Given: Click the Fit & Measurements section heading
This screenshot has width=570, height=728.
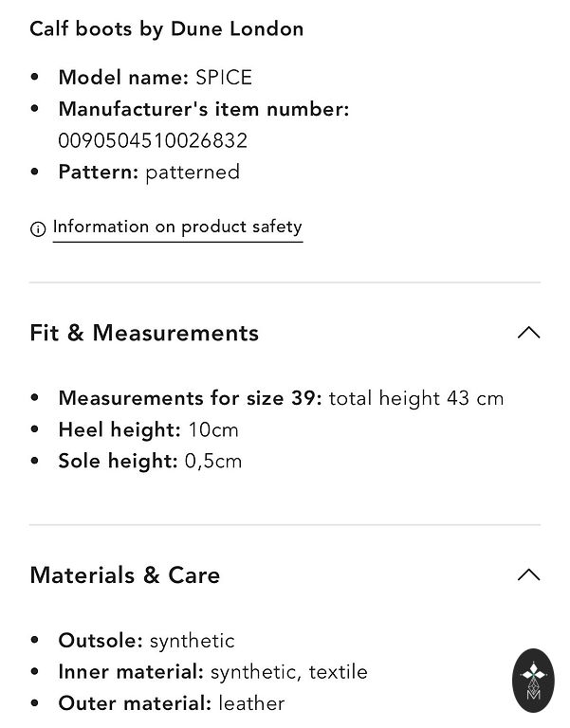Looking at the screenshot, I should point(144,333).
